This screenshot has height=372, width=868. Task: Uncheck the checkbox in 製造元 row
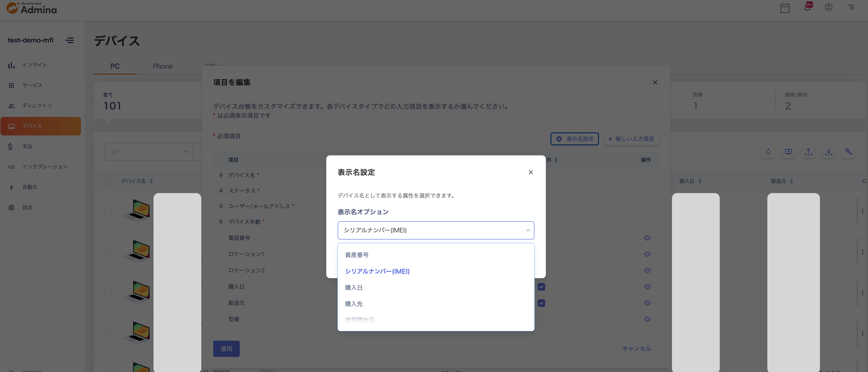(542, 303)
